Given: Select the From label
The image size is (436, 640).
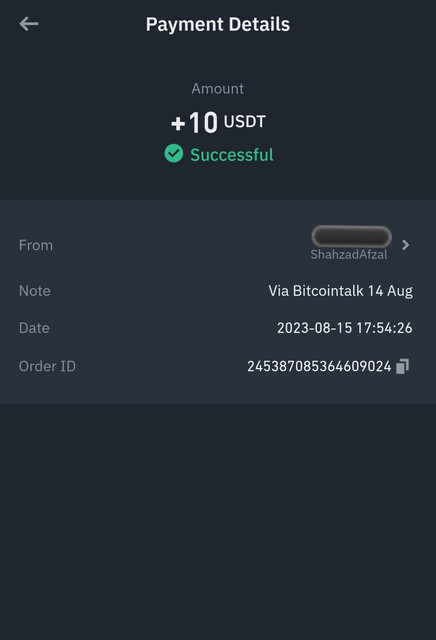Looking at the screenshot, I should pyautogui.click(x=36, y=245).
